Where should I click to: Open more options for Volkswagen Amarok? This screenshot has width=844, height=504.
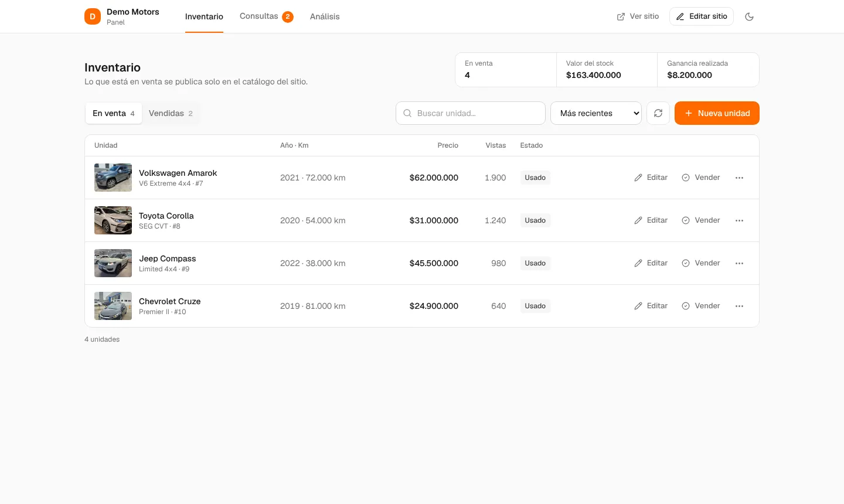739,178
